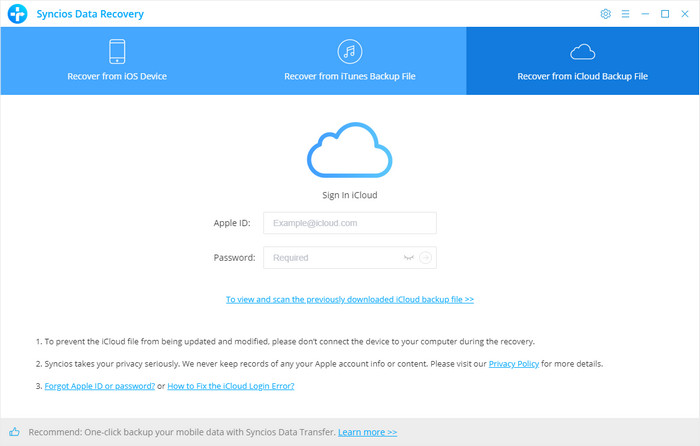Click the Password label
The width and height of the screenshot is (700, 446).
tap(234, 258)
